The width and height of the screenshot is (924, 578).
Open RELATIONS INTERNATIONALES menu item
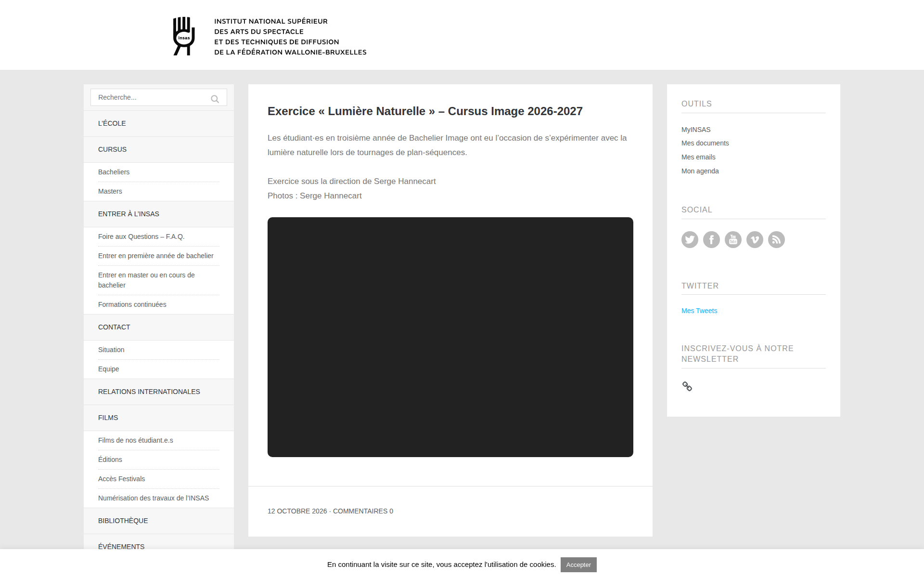pos(159,392)
